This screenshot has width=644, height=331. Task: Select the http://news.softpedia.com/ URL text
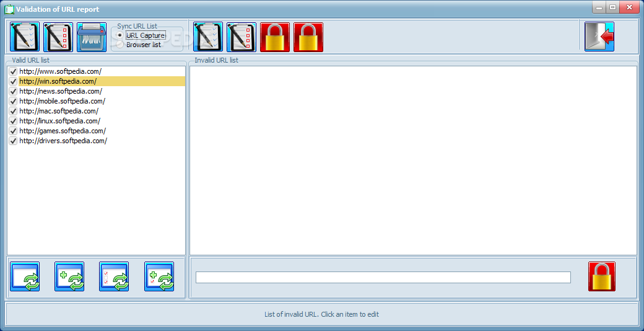pos(61,91)
